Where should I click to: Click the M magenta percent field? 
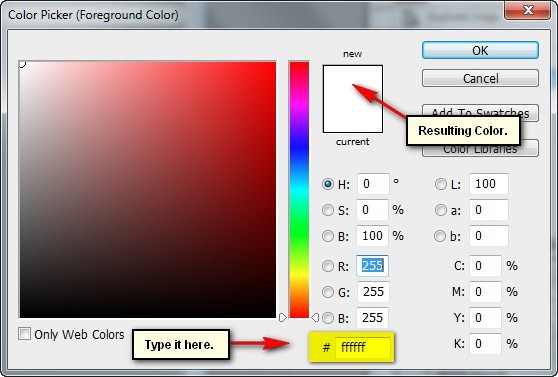tap(485, 292)
